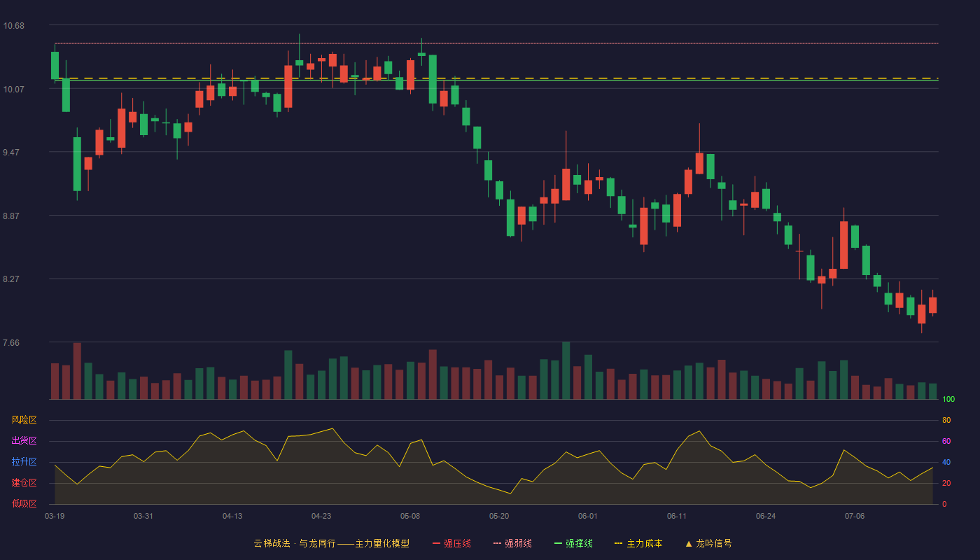This screenshot has height=560, width=980.
Task: Click the 风险区 zone label
Action: [24, 420]
